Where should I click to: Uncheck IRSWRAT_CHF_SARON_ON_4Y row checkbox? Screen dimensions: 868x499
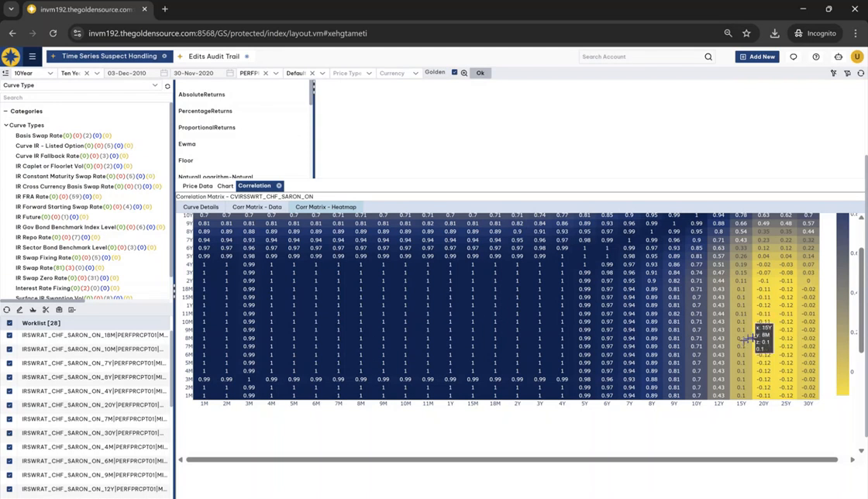[x=9, y=391]
